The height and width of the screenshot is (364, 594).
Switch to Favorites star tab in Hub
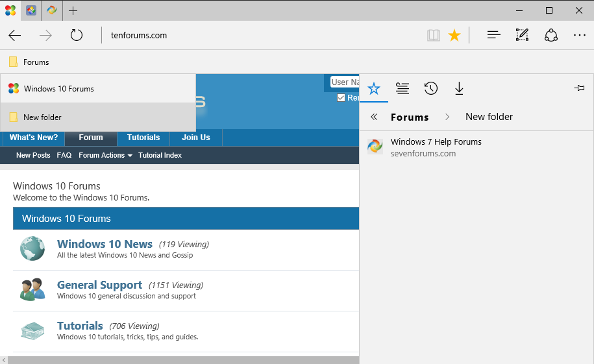tap(373, 89)
